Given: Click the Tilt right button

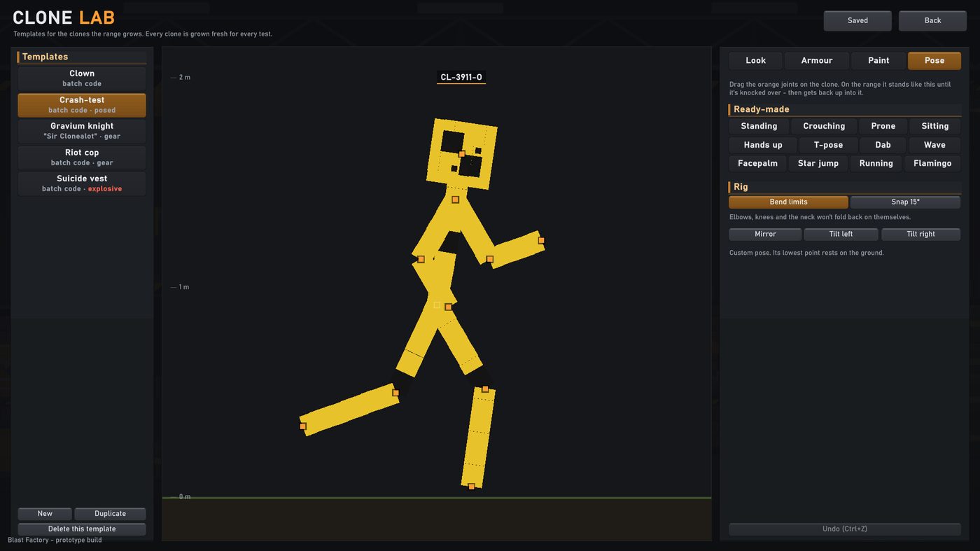Looking at the screenshot, I should pyautogui.click(x=920, y=235).
